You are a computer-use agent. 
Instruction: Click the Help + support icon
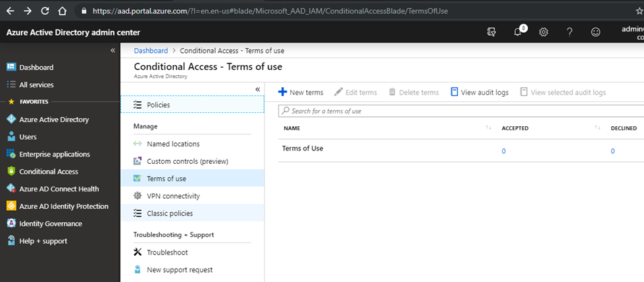click(x=11, y=240)
